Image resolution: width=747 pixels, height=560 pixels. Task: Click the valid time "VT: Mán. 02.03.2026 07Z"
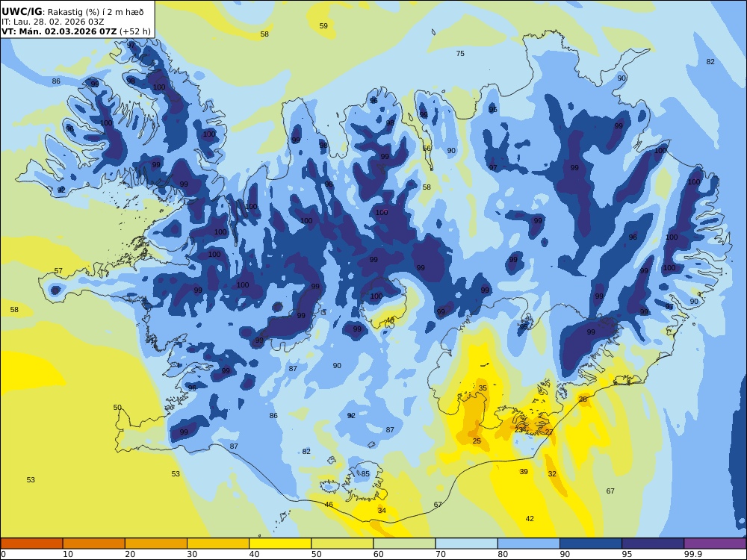click(x=59, y=32)
